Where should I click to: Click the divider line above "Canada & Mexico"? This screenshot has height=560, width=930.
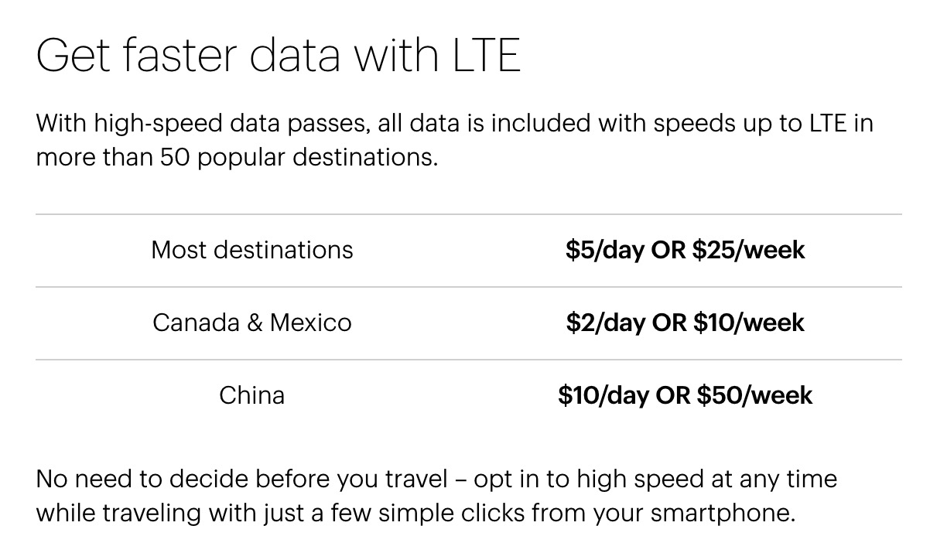pos(468,287)
